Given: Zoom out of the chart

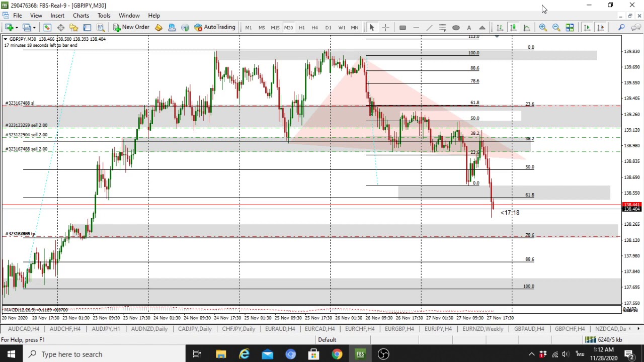Looking at the screenshot, I should (x=556, y=28).
